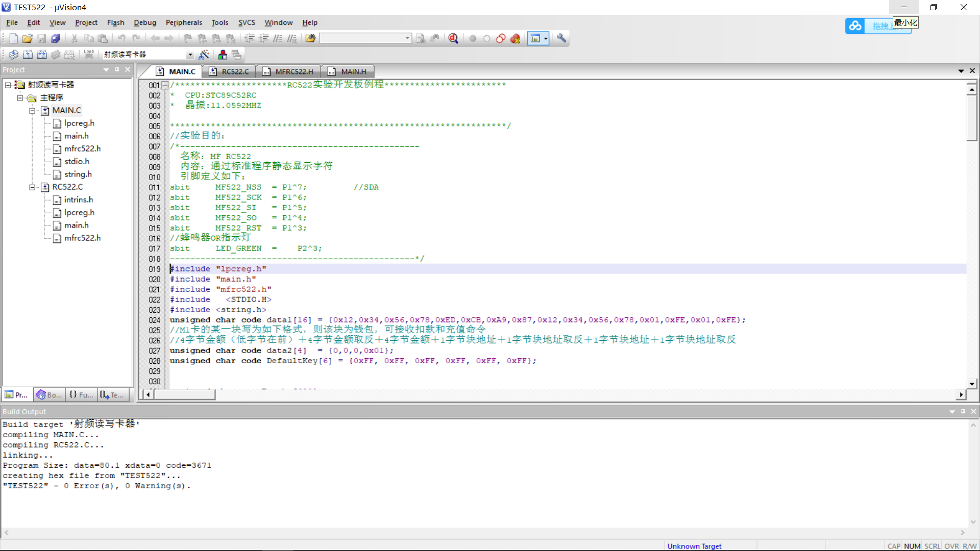Pin the Build Output panel

pyautogui.click(x=963, y=411)
